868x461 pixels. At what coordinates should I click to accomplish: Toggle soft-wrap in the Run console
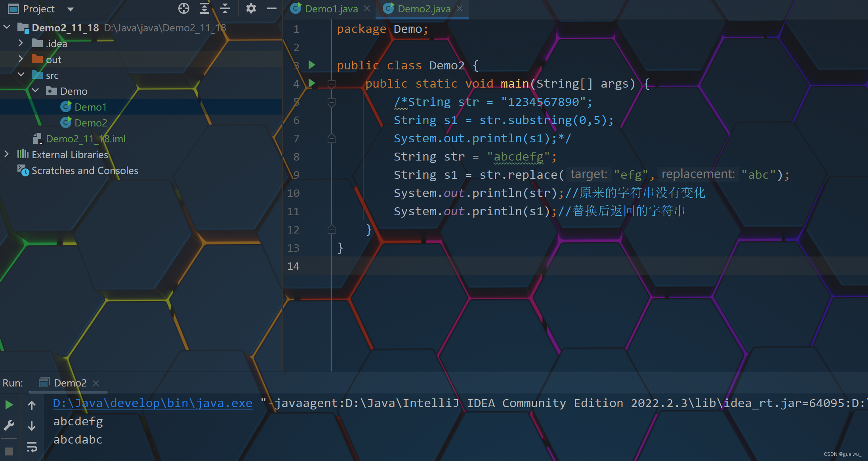point(32,447)
